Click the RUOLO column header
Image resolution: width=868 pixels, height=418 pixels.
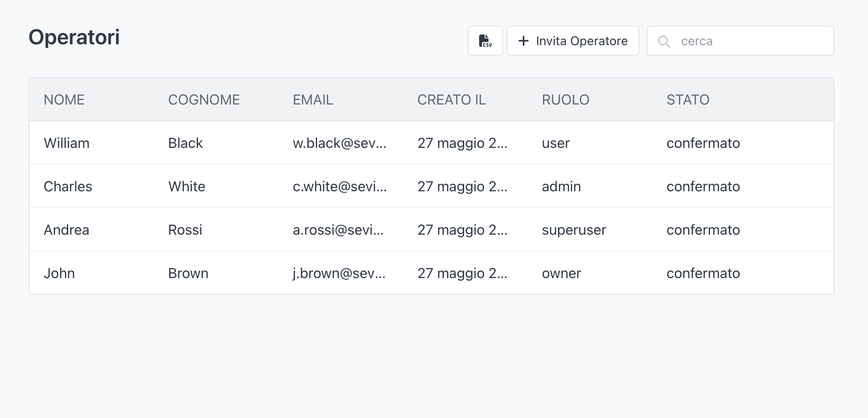click(x=566, y=100)
